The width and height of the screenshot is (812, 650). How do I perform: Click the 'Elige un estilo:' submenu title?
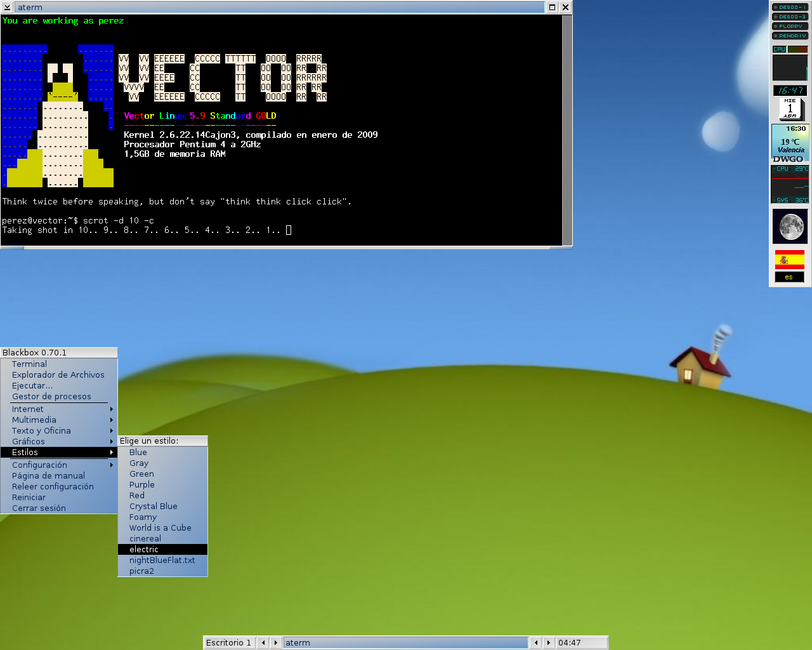point(163,441)
